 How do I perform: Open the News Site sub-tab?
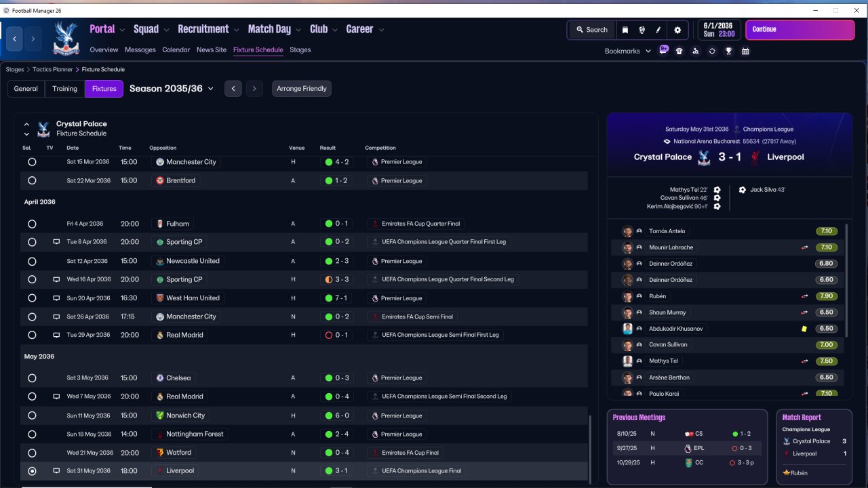click(212, 49)
